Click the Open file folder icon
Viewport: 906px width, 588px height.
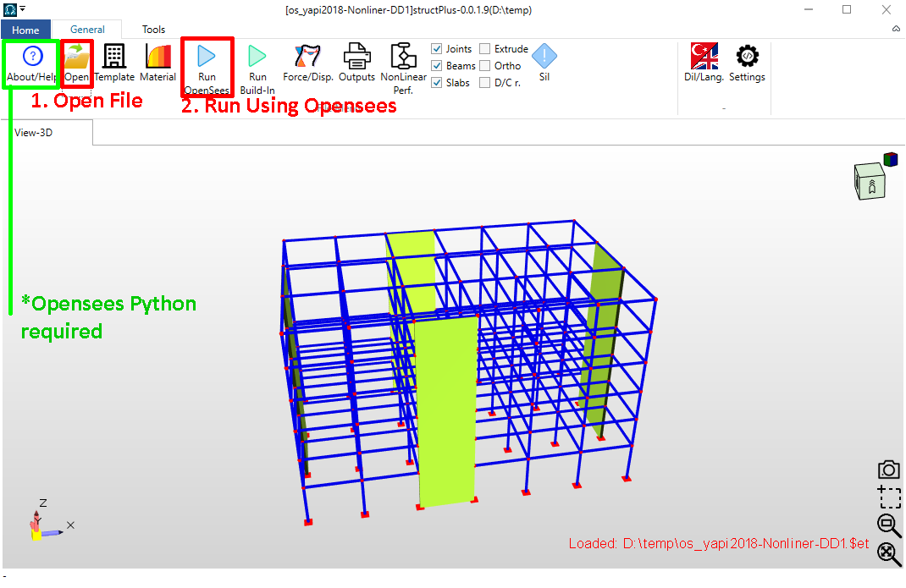pos(77,57)
